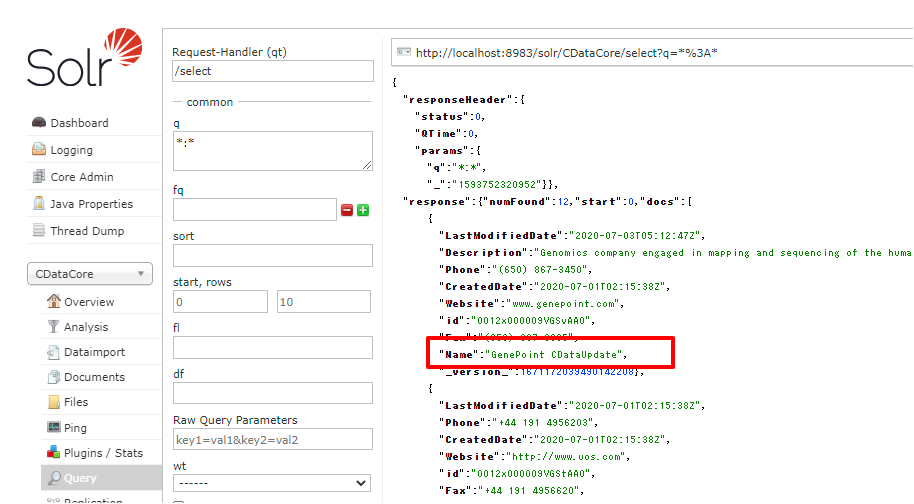Open the CDataCore core selector dropdown

tap(90, 273)
